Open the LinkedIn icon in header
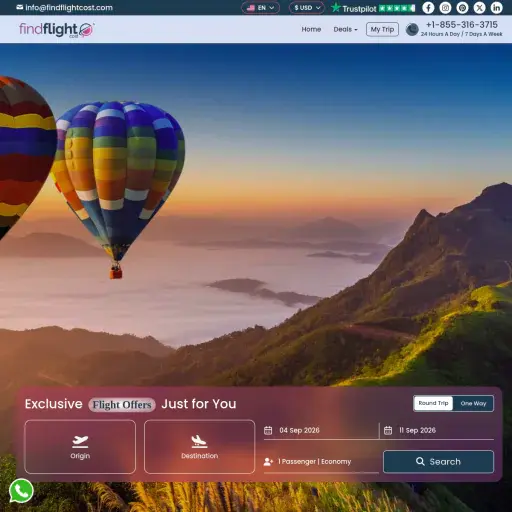 pos(497,8)
